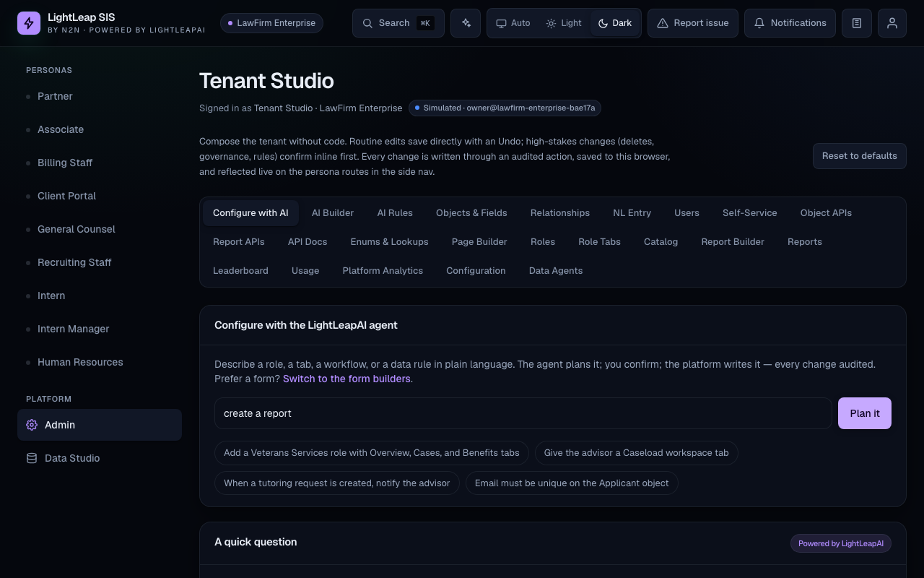Open the Usage tab
924x578 pixels.
(x=305, y=271)
